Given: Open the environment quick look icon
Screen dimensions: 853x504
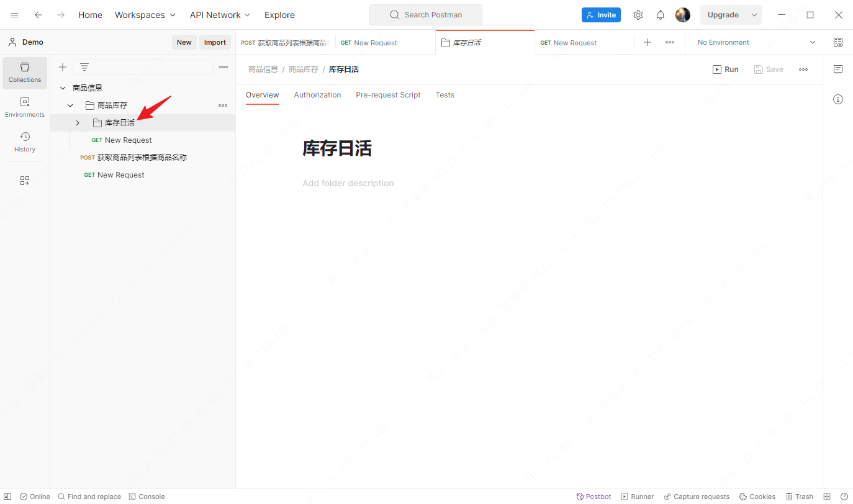Looking at the screenshot, I should pos(838,42).
